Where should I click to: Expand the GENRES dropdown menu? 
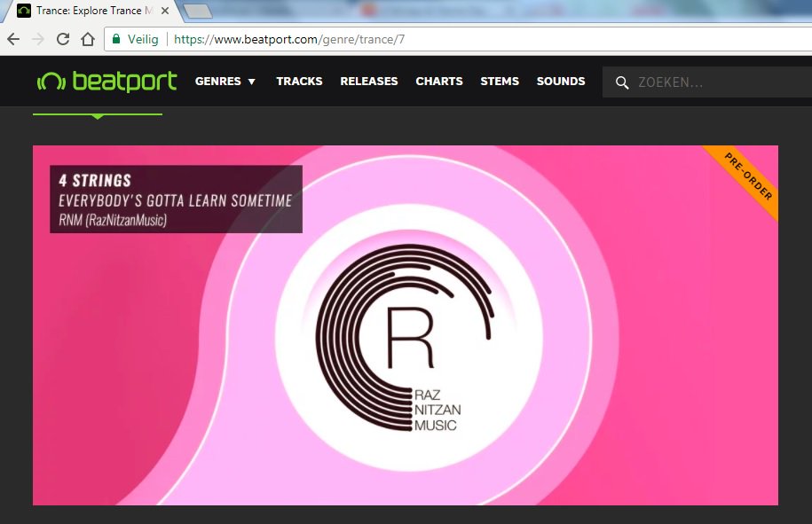tap(225, 82)
